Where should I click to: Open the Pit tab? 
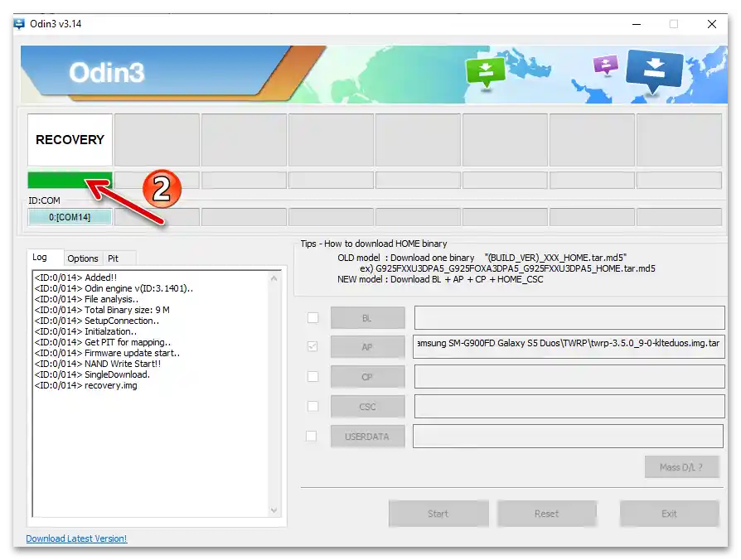pyautogui.click(x=114, y=258)
